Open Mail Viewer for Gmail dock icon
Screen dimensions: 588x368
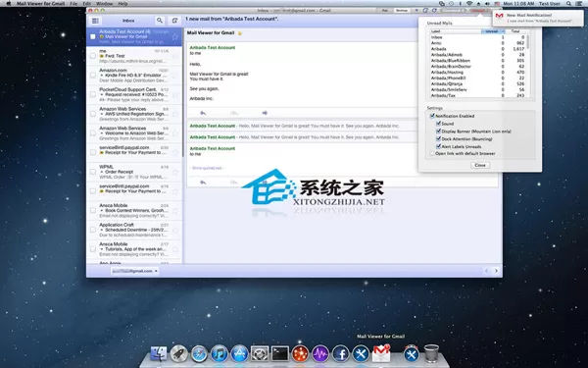381,353
